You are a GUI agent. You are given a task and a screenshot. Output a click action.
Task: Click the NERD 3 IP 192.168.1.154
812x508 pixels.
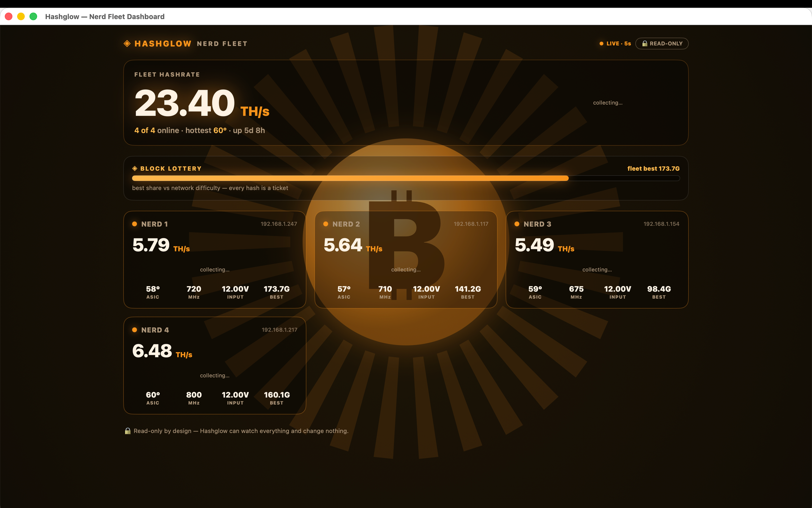(x=661, y=224)
